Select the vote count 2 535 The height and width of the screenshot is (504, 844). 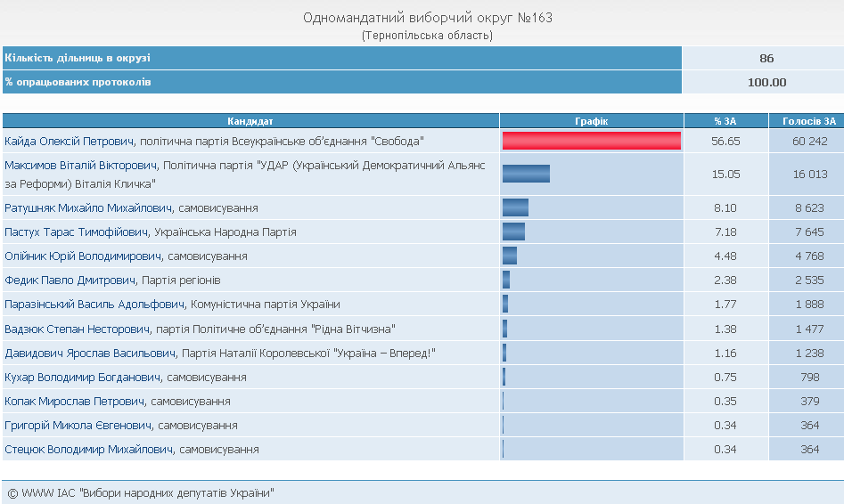809,280
